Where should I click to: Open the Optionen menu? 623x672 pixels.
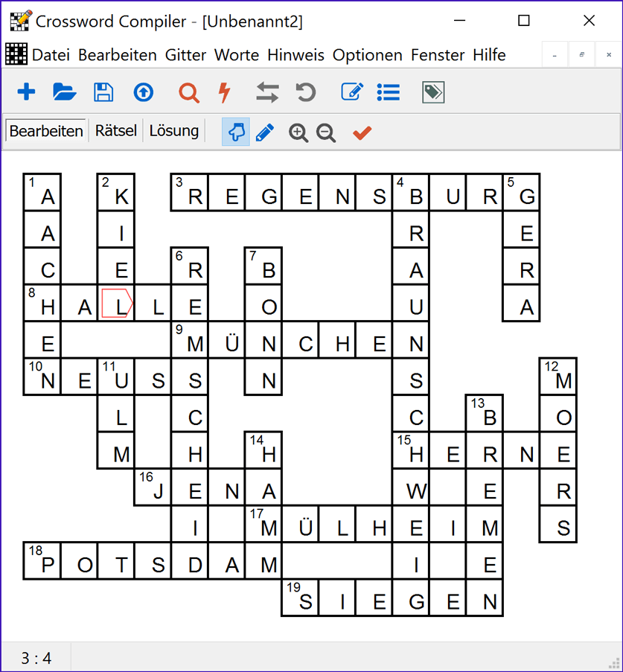pyautogui.click(x=368, y=54)
